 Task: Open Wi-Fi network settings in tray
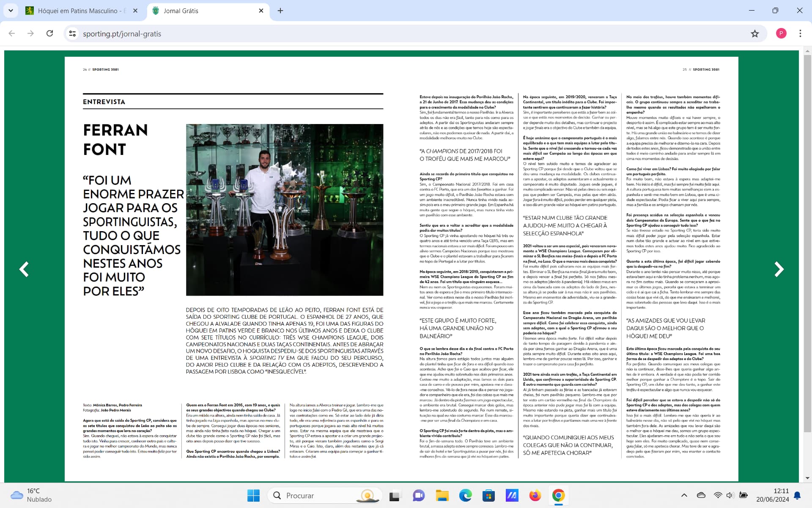pyautogui.click(x=718, y=495)
